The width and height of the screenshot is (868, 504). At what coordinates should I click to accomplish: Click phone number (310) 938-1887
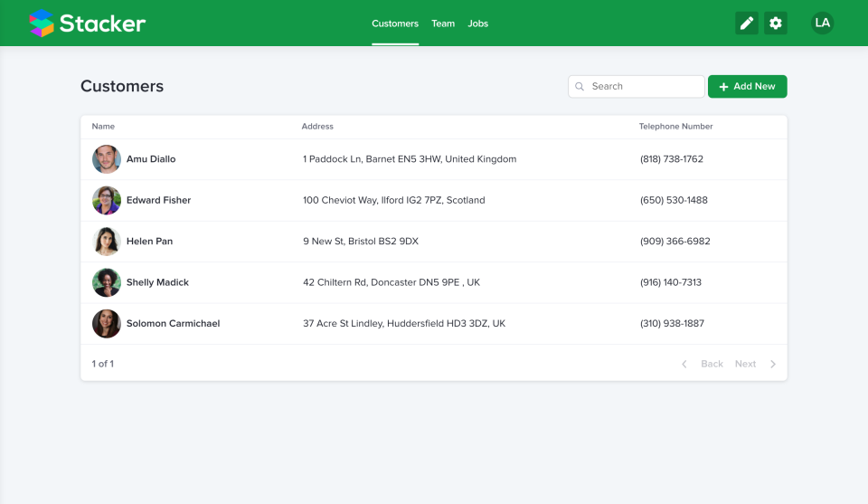[672, 323]
